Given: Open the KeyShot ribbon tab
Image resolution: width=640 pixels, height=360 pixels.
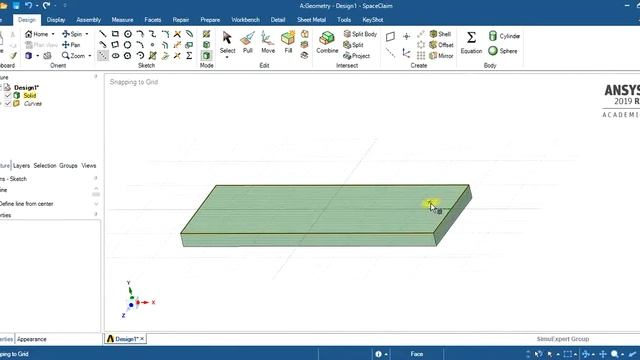Looking at the screenshot, I should [x=373, y=20].
